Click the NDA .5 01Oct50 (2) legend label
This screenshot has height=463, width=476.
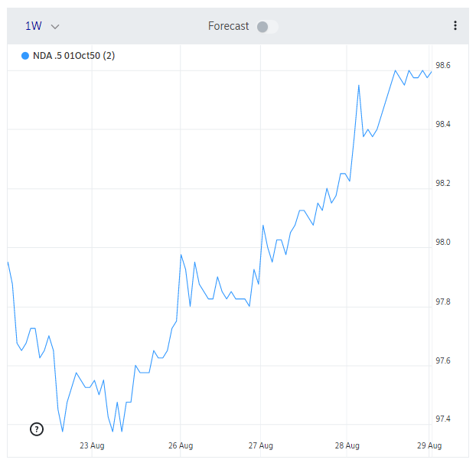tap(73, 56)
